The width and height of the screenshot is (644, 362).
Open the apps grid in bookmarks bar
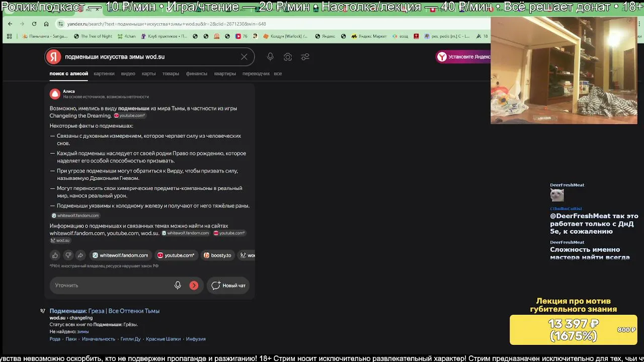(9, 36)
